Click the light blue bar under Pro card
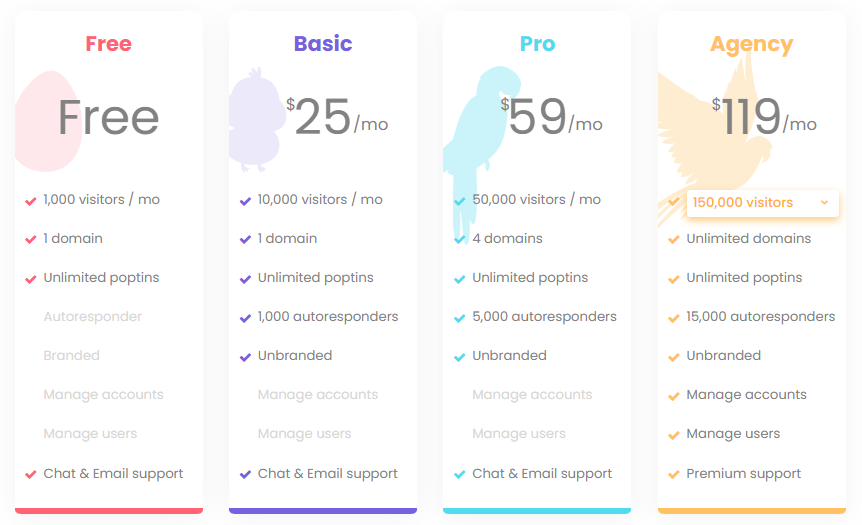Screen dimensions: 862x525 537,511
